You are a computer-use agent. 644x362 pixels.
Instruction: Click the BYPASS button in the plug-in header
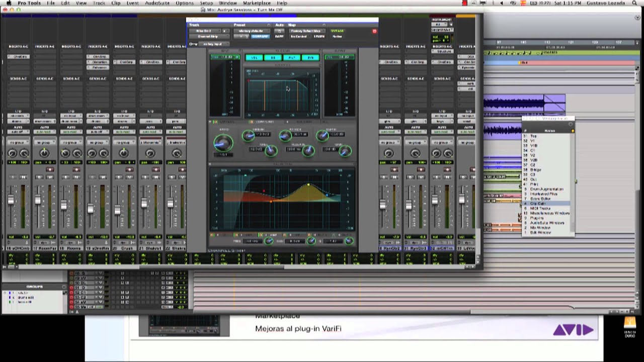337,31
